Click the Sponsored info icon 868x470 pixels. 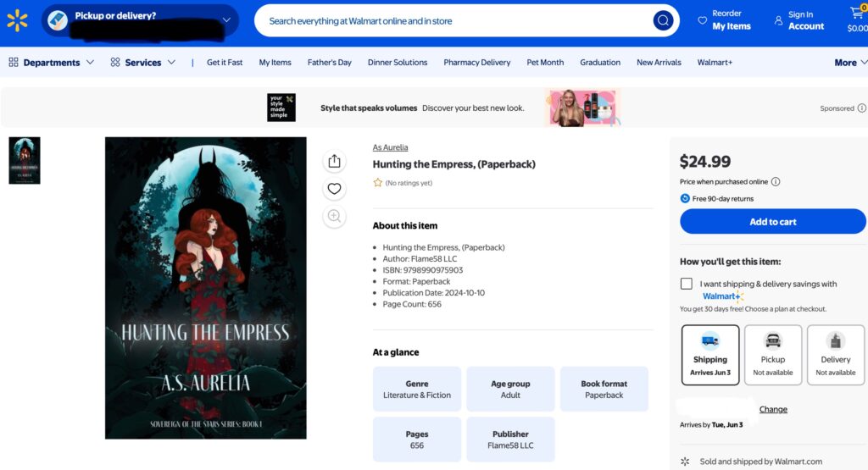[862, 108]
